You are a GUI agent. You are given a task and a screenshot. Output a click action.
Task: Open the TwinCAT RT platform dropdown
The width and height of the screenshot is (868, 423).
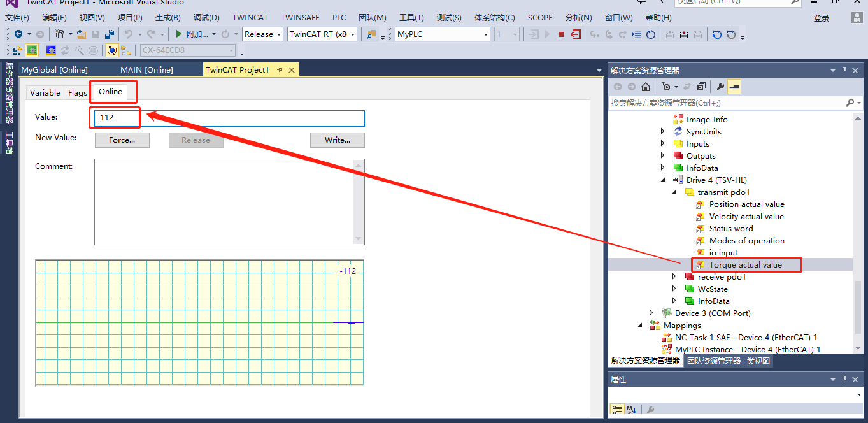(322, 34)
